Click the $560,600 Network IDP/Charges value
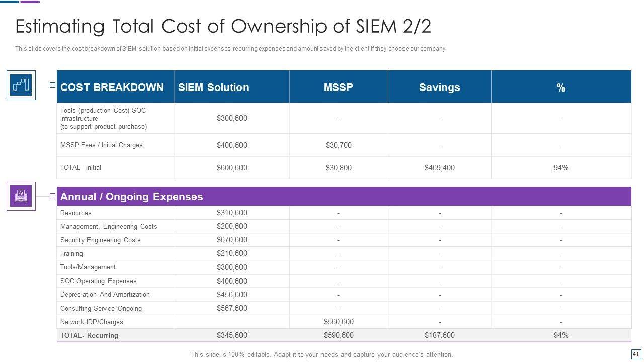644x362 pixels. pyautogui.click(x=338, y=322)
